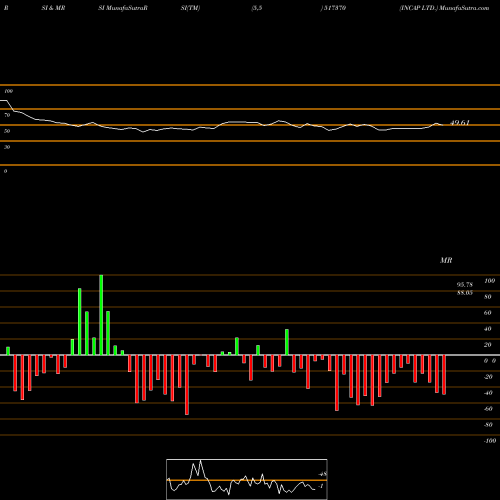
Task: Click the 100 level label on the left RSI axis
Action: pos(9,91)
